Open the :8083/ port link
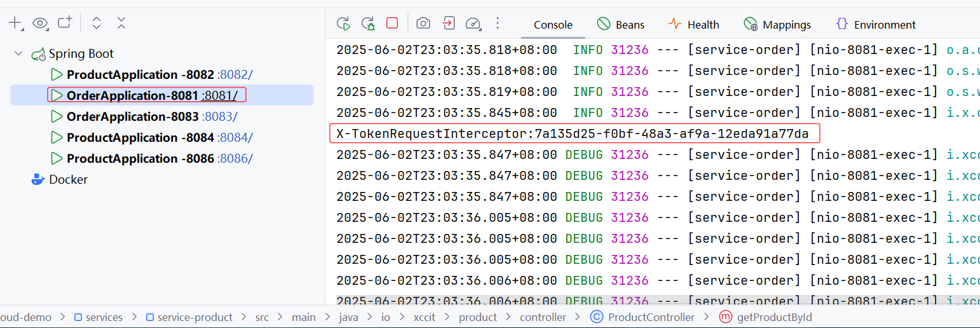The width and height of the screenshot is (980, 328). [219, 117]
